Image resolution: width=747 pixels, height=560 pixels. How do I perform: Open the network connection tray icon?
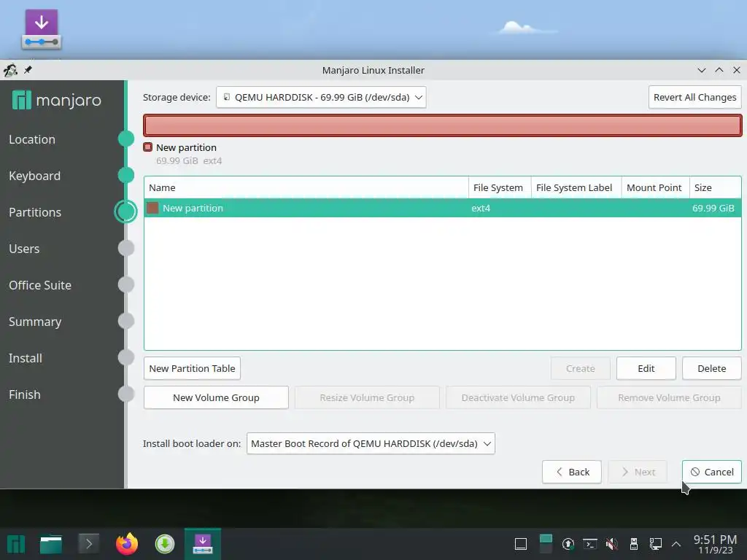click(656, 544)
